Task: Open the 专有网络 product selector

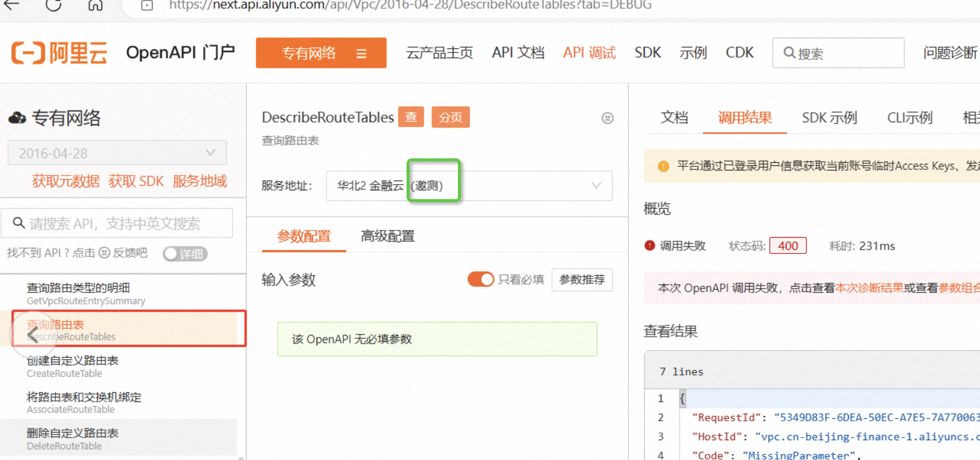Action: coord(321,53)
